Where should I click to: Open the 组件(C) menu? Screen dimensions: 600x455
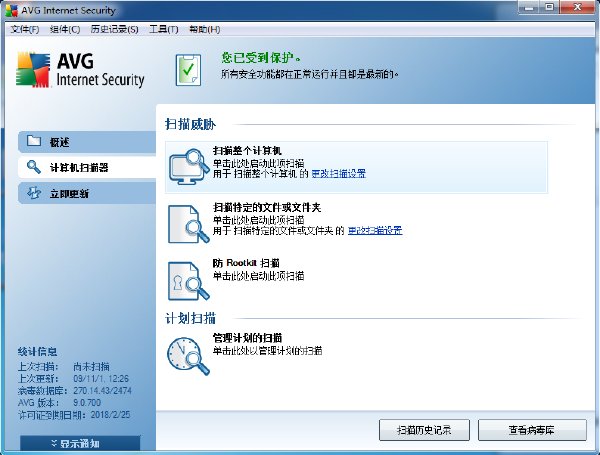click(65, 29)
